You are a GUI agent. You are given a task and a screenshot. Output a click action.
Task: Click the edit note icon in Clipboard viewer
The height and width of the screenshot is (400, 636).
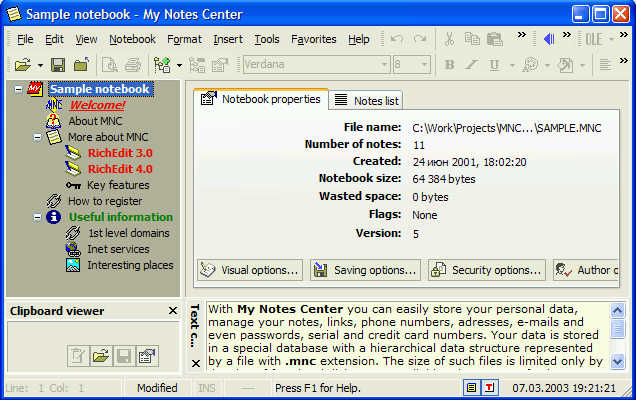pos(77,356)
